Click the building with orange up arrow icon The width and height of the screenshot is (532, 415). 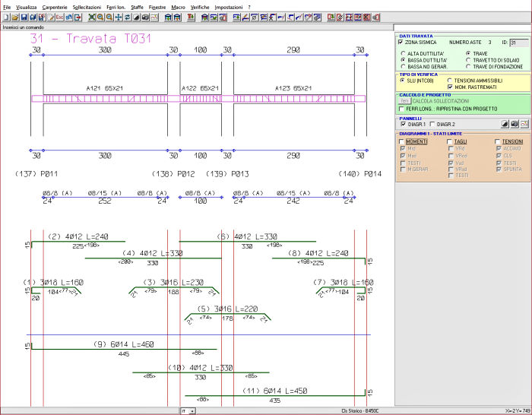tap(177, 17)
